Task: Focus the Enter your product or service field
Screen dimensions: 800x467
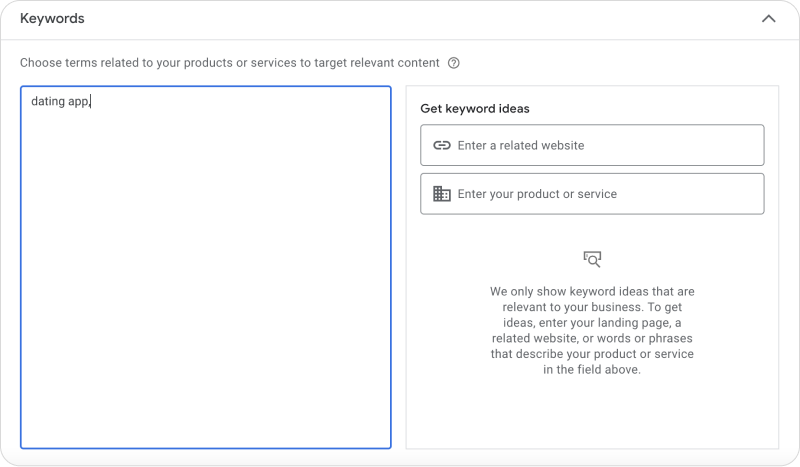Action: point(592,194)
